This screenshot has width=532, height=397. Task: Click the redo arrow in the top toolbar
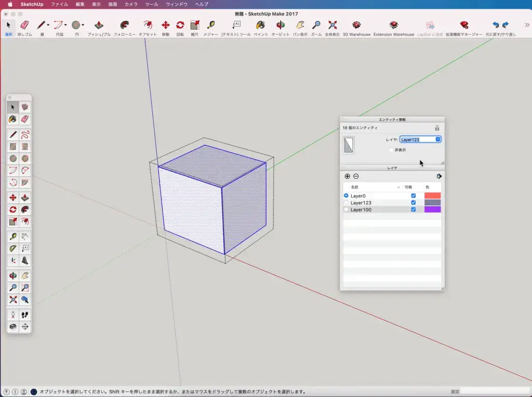[506, 25]
